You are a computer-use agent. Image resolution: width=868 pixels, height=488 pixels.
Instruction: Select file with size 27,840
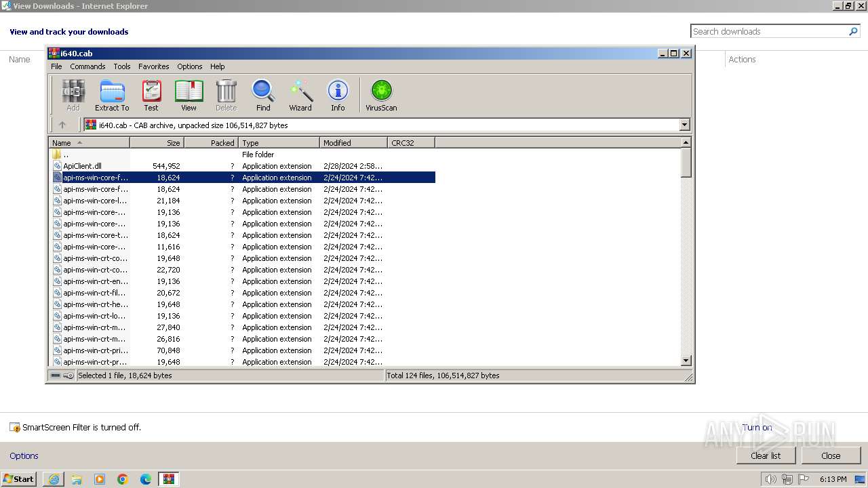(x=242, y=327)
